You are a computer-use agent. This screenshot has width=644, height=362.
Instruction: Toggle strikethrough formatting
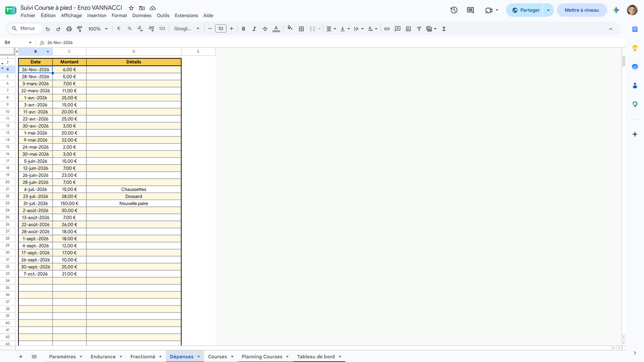[265, 29]
